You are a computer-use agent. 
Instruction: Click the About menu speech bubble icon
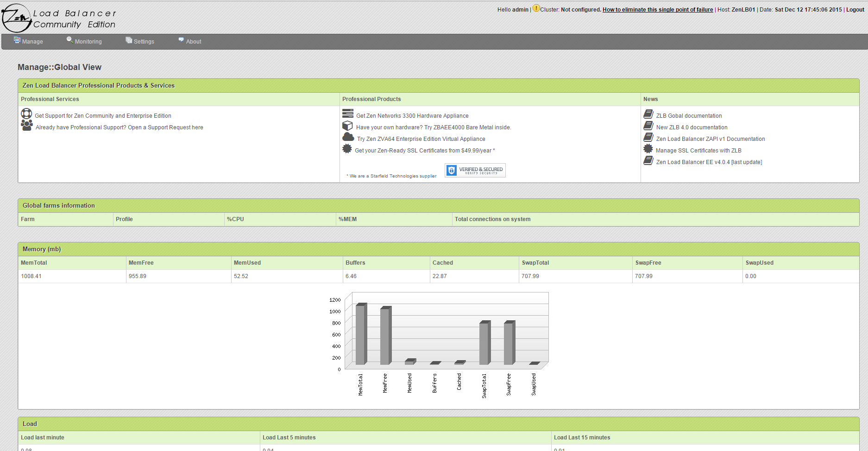[x=181, y=40]
